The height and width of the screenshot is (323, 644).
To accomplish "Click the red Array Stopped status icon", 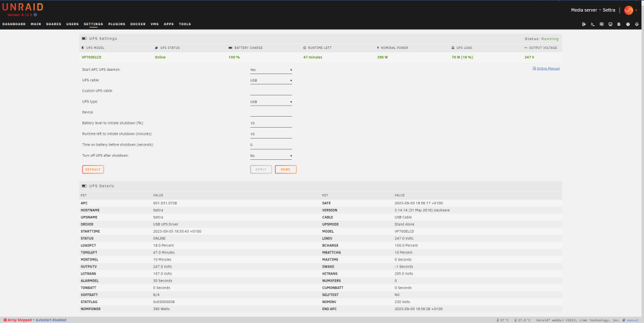I will coord(5,320).
